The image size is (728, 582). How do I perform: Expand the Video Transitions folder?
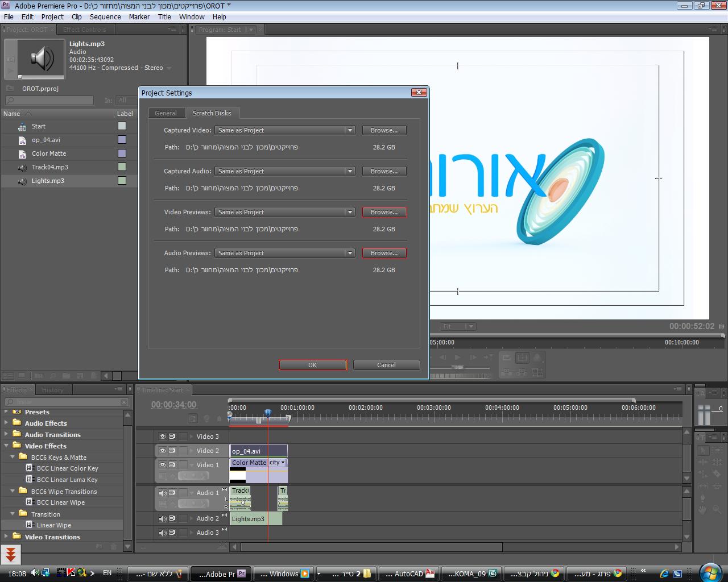point(7,537)
